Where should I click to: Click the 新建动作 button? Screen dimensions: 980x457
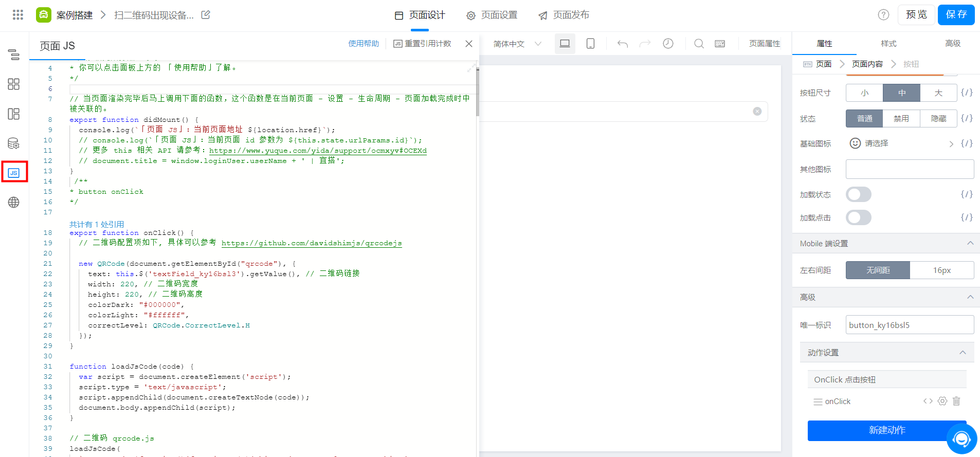887,430
